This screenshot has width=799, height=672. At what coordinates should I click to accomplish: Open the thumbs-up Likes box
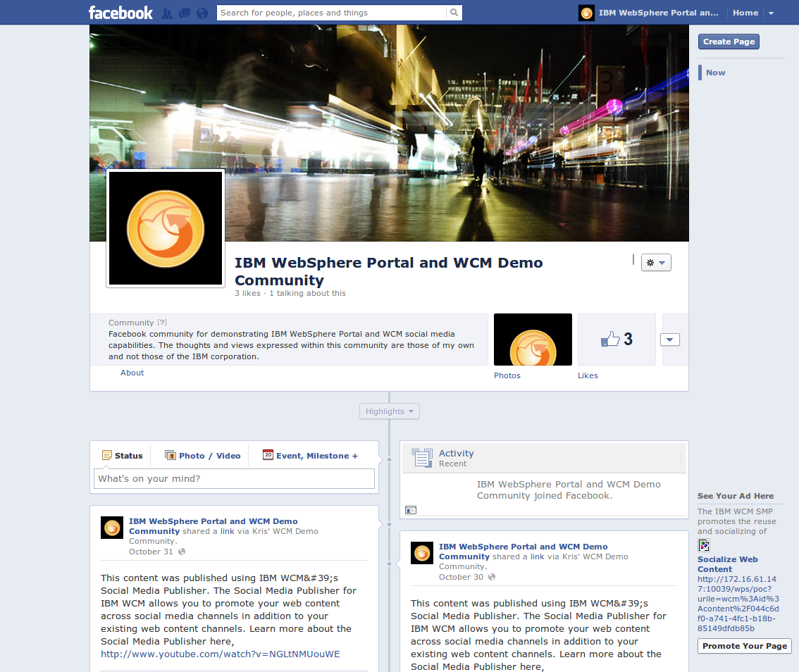(617, 340)
